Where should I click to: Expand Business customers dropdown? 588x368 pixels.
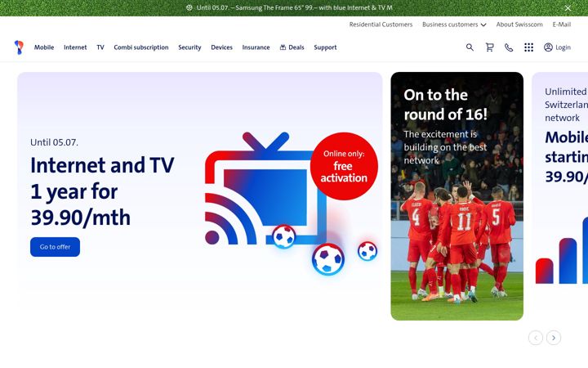tap(454, 25)
